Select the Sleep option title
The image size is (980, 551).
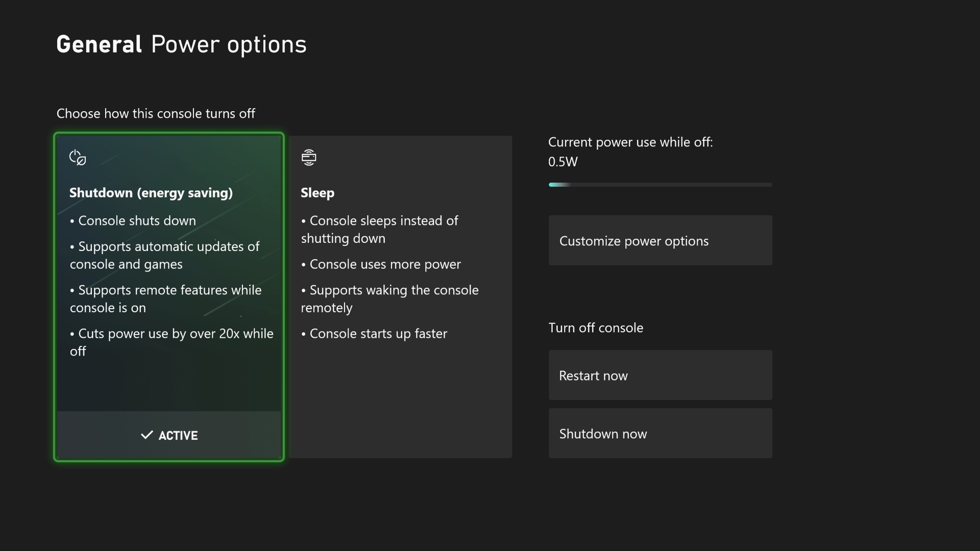(317, 193)
